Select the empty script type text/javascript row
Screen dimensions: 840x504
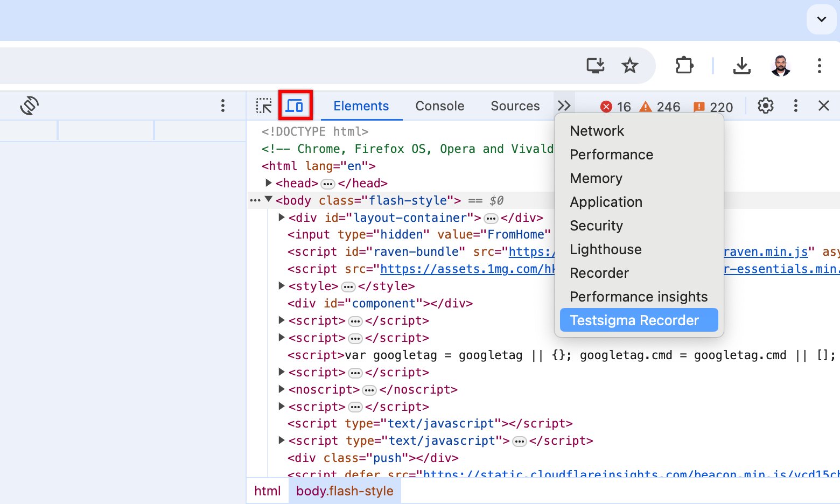click(430, 423)
